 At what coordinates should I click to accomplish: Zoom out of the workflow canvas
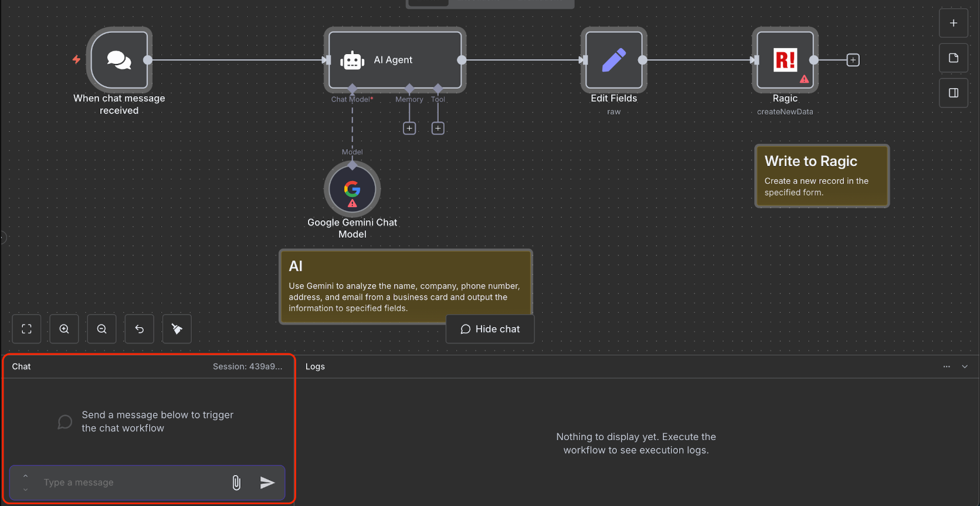[x=102, y=329]
